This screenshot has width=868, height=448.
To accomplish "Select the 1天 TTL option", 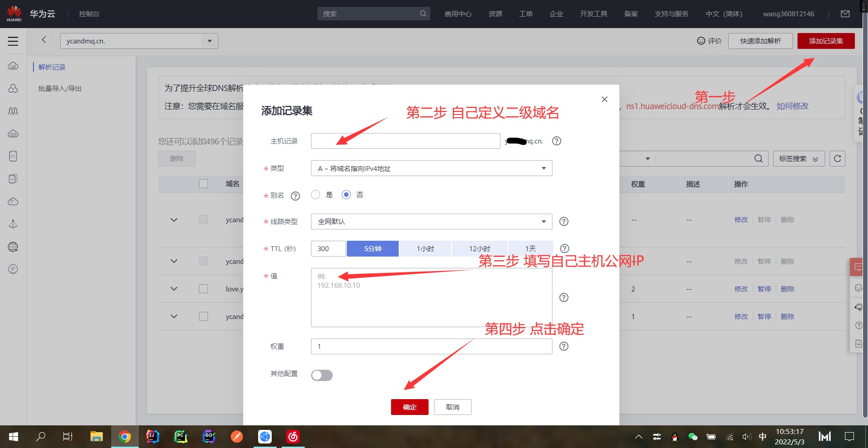I will [531, 248].
